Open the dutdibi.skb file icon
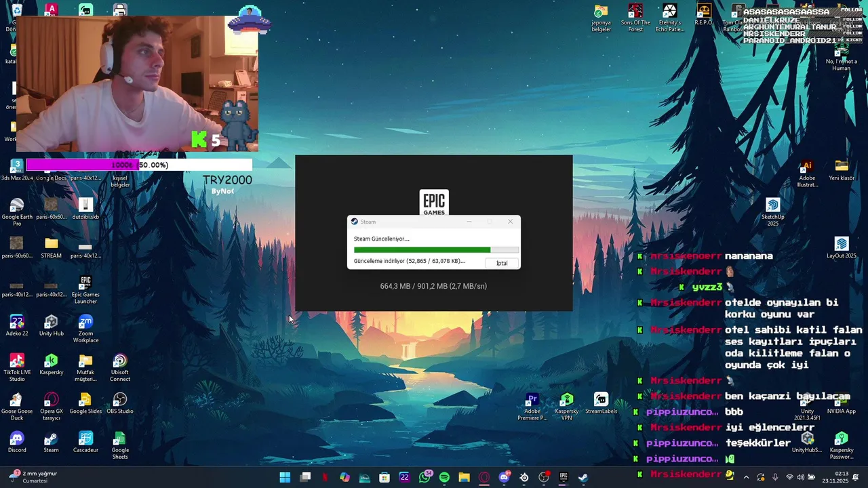868x488 pixels. click(x=85, y=209)
